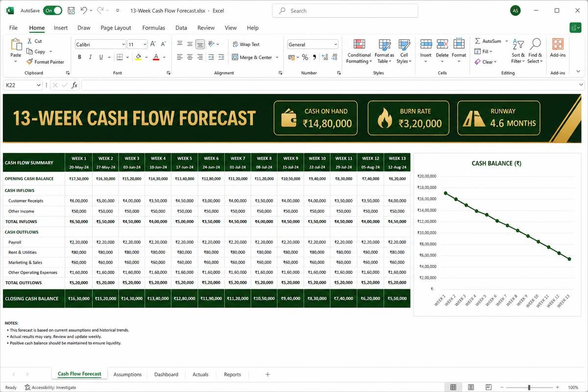Select the Cash Balance line chart

point(497,234)
